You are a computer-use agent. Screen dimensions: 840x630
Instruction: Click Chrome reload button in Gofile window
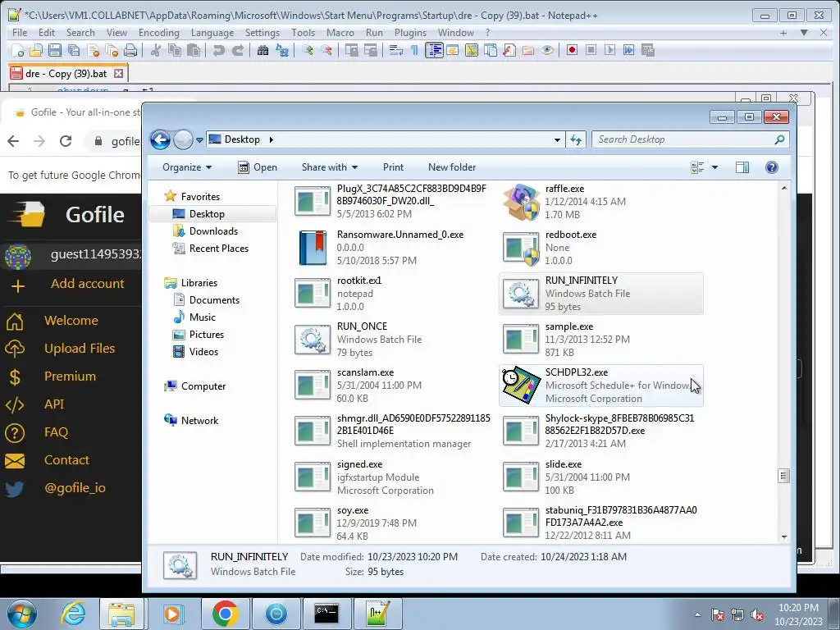tap(66, 141)
